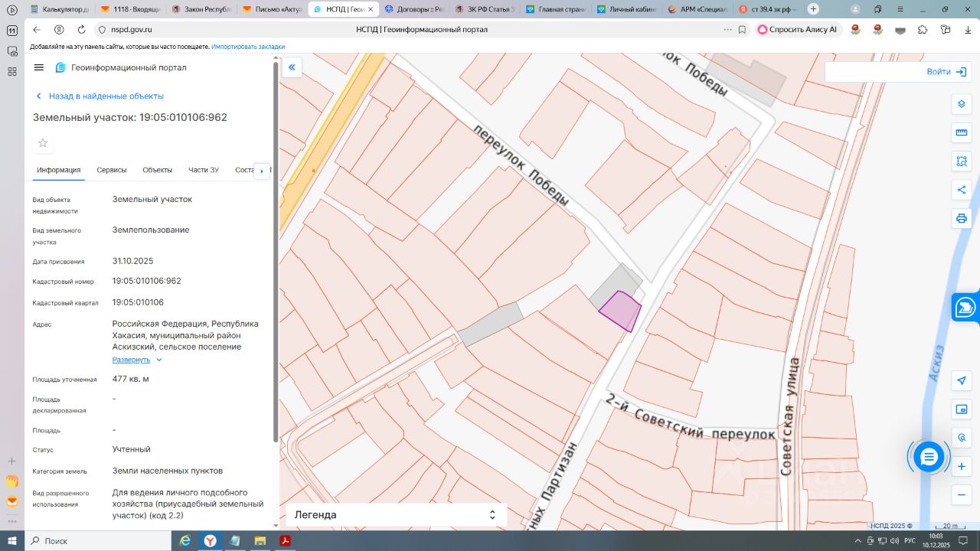The width and height of the screenshot is (980, 551).
Task: Open browser extensions puzzle icon
Action: point(923,30)
